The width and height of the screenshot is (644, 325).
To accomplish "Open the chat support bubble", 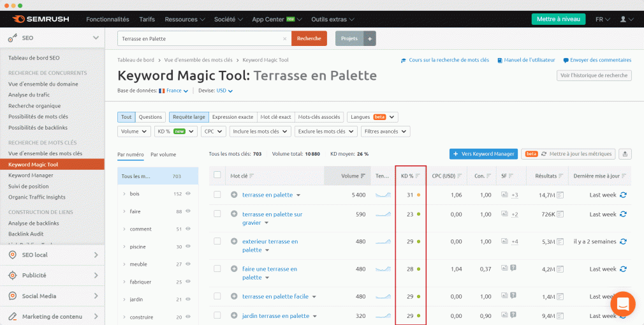I will [623, 304].
